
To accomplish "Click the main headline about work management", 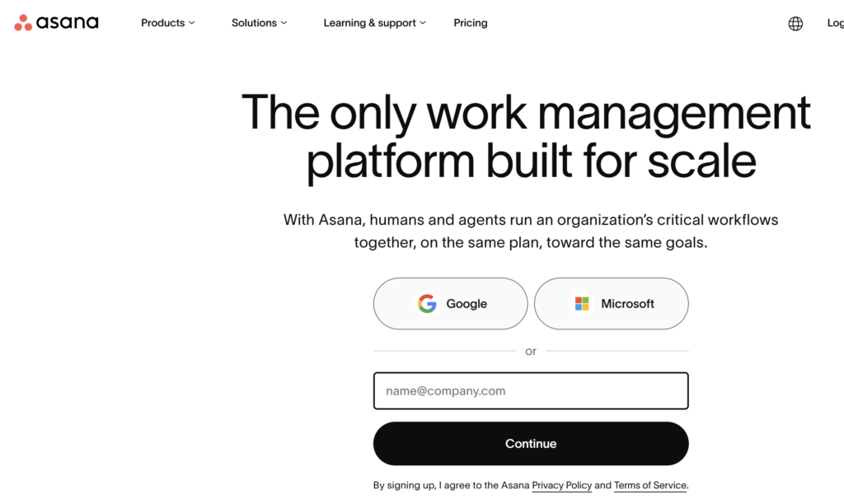I will click(526, 137).
